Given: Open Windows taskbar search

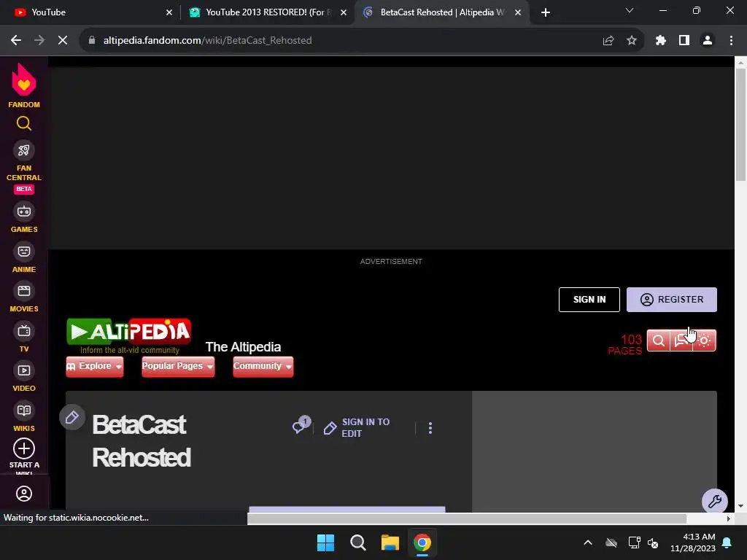Looking at the screenshot, I should [357, 542].
